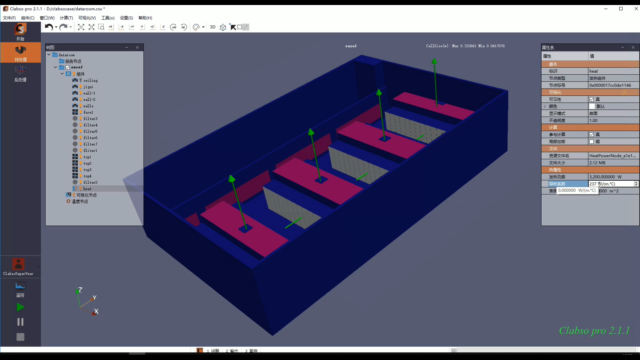
Task: Click the second zoom-extents icon
Action: tap(91, 27)
